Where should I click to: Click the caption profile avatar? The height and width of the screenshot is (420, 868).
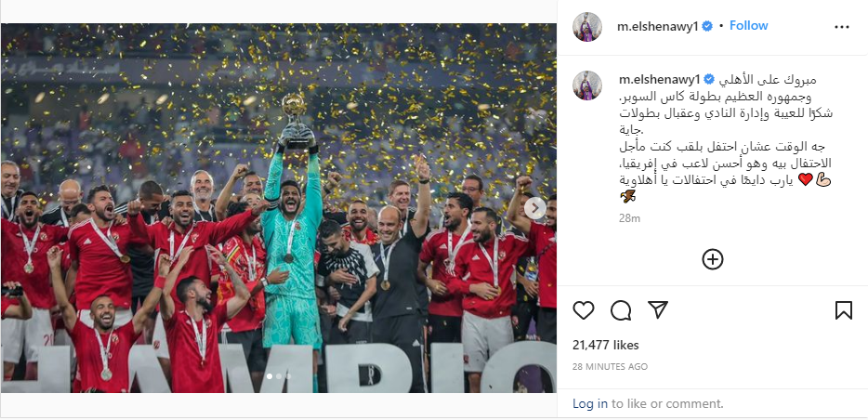587,85
